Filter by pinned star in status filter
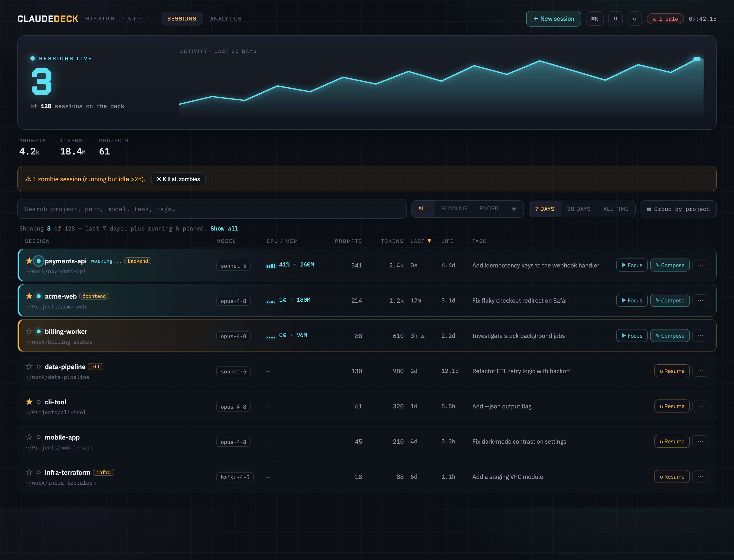 (514, 209)
